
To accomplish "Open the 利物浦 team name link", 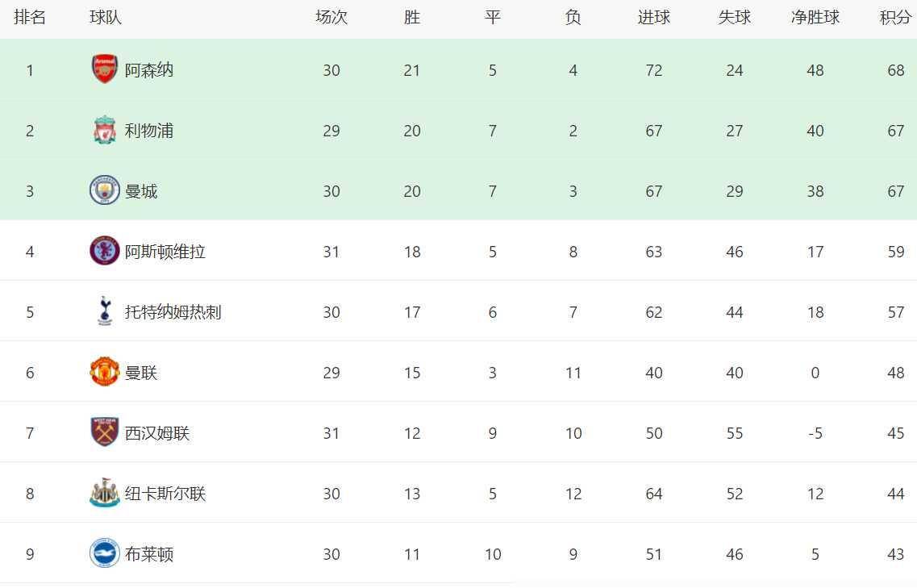I will 149,131.
